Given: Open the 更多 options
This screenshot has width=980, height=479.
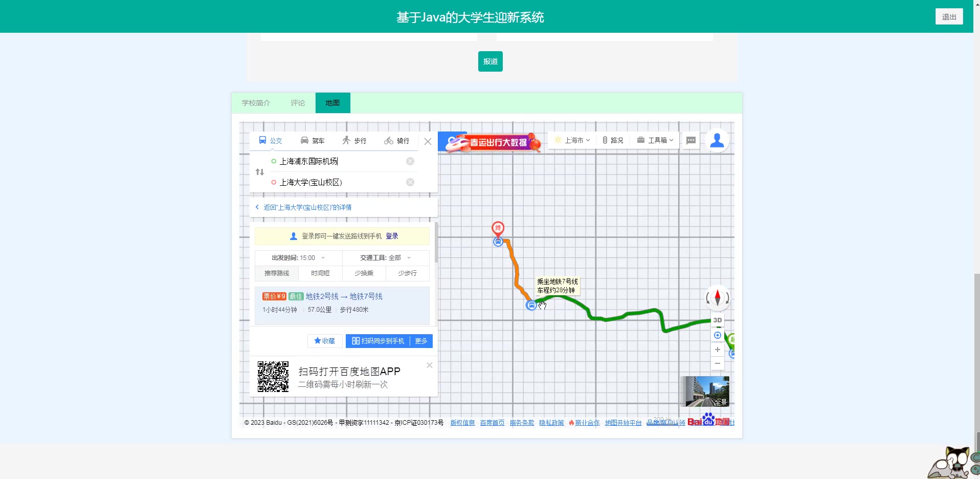Looking at the screenshot, I should [x=421, y=341].
